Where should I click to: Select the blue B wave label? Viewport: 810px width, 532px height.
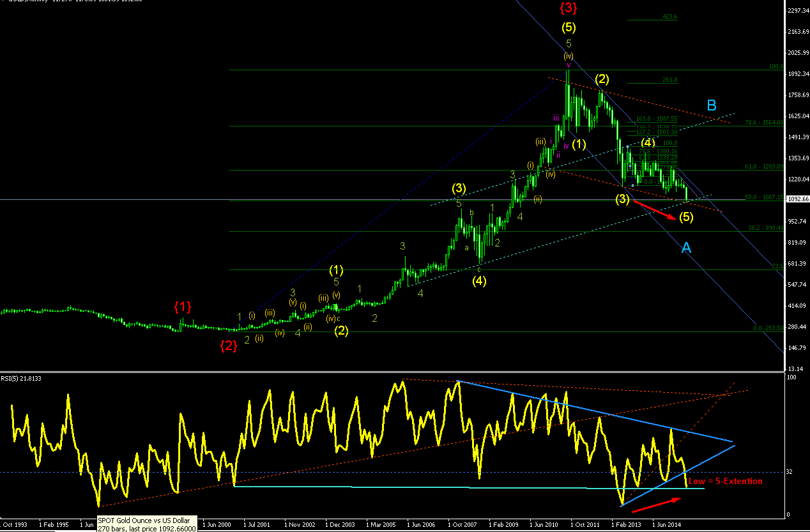pos(713,105)
